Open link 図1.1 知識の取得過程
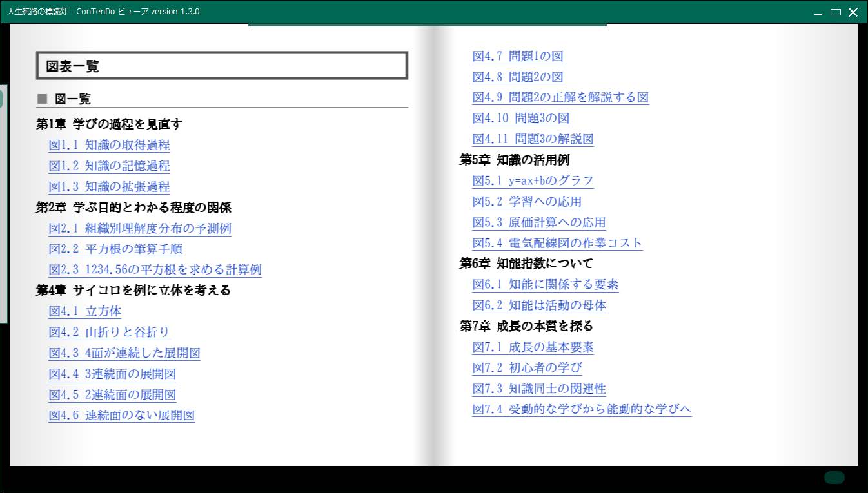 109,145
